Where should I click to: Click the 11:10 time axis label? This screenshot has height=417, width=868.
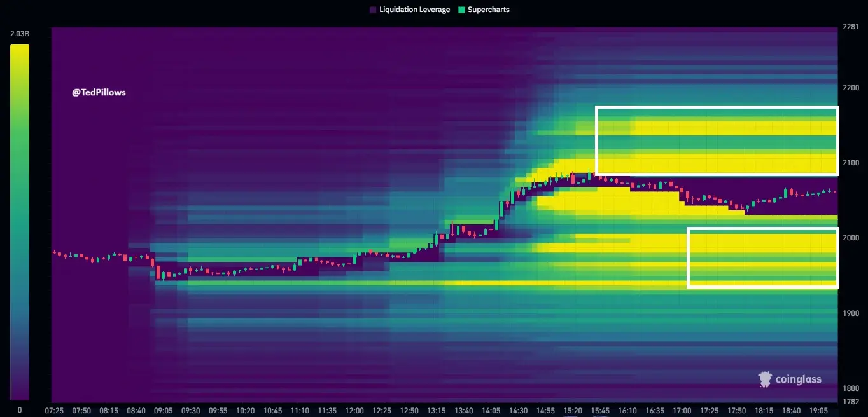(x=300, y=411)
